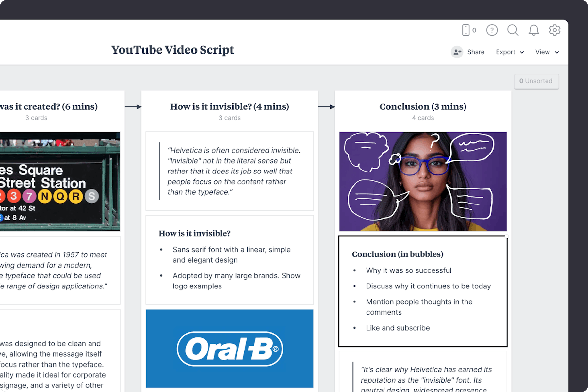Select the Conclusion (in bubbles) card
This screenshot has height=392, width=588.
coord(423,291)
